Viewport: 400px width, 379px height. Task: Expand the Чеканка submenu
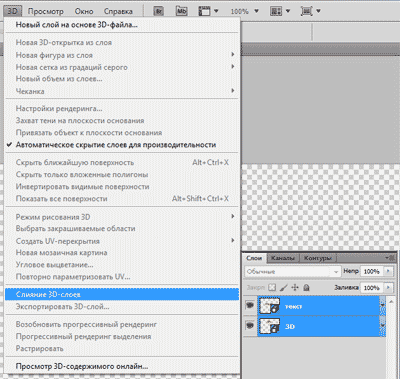coord(233,91)
